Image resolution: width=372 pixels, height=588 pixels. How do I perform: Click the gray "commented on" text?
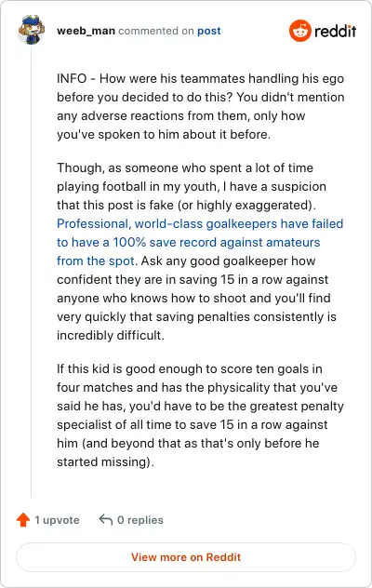point(156,31)
